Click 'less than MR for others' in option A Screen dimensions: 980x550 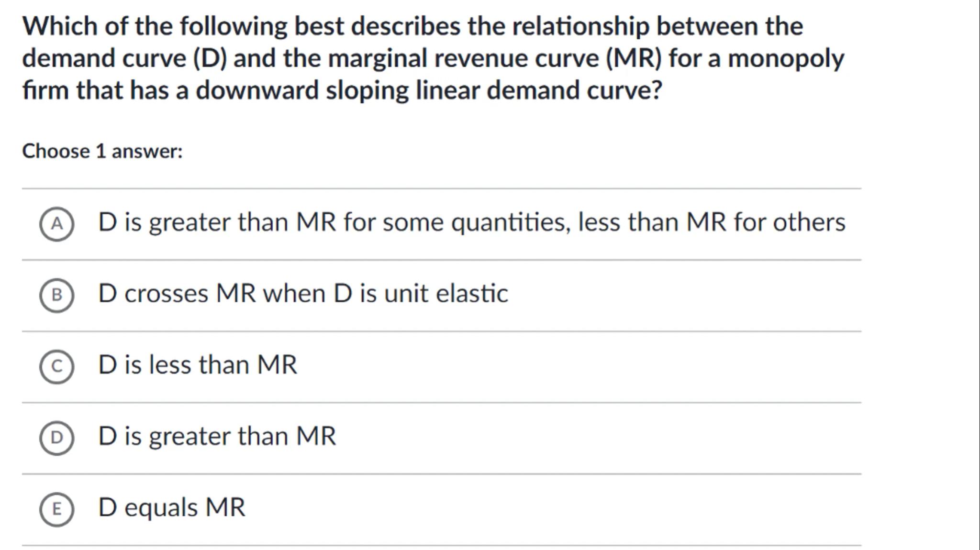coord(712,222)
